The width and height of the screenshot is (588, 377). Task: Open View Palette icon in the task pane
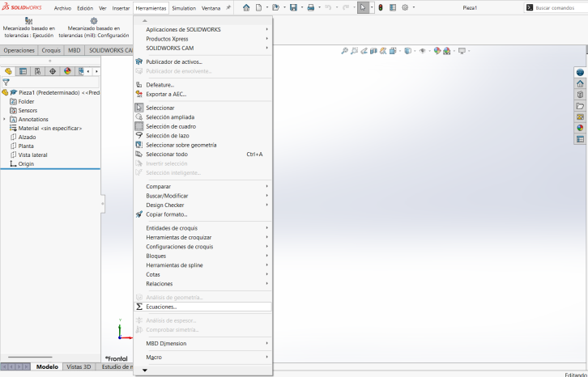tap(580, 117)
